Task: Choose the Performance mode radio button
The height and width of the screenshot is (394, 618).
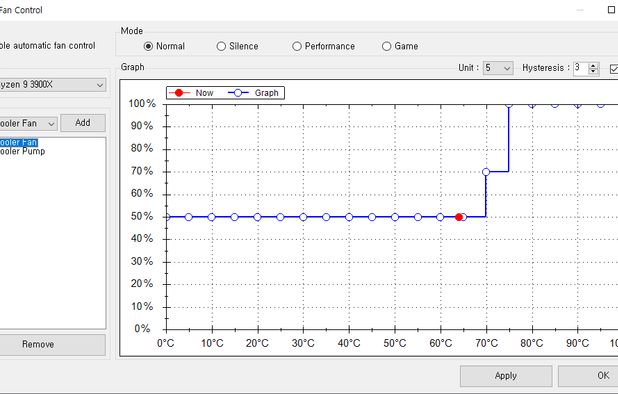Action: click(x=297, y=46)
